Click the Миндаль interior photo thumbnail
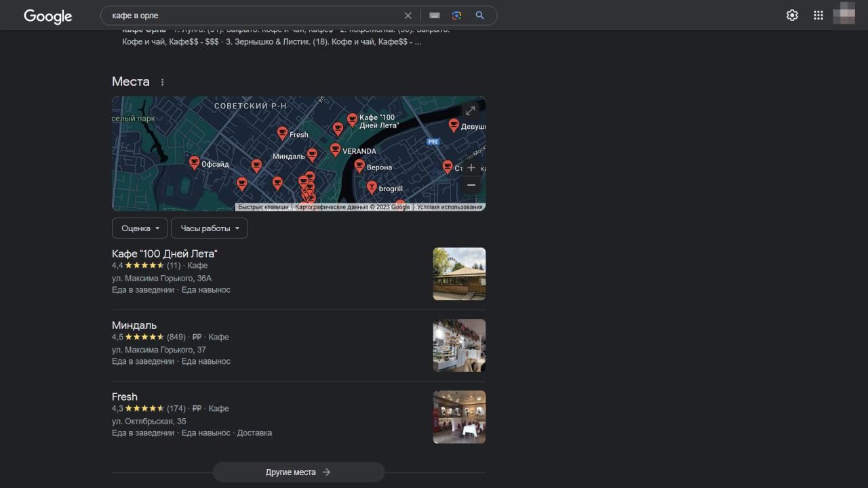 click(x=459, y=346)
